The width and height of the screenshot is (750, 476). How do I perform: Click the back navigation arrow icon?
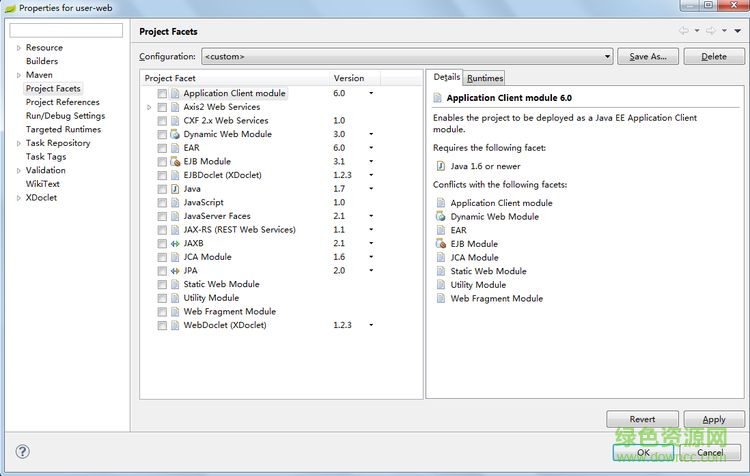point(684,32)
